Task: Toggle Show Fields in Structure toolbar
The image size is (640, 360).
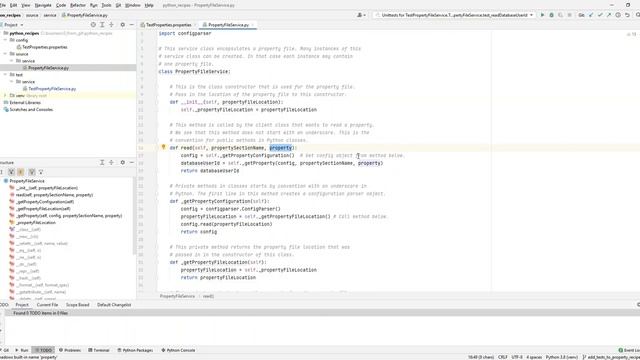Action: tap(21, 172)
